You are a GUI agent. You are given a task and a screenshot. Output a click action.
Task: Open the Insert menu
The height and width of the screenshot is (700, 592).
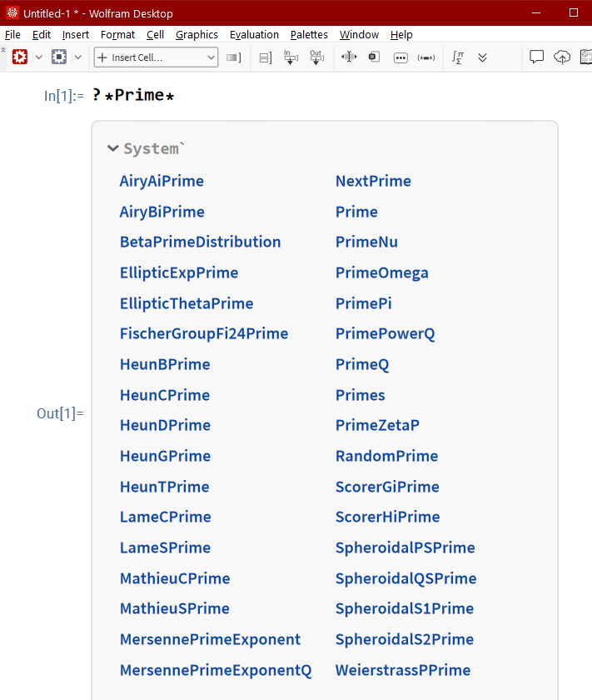click(76, 35)
